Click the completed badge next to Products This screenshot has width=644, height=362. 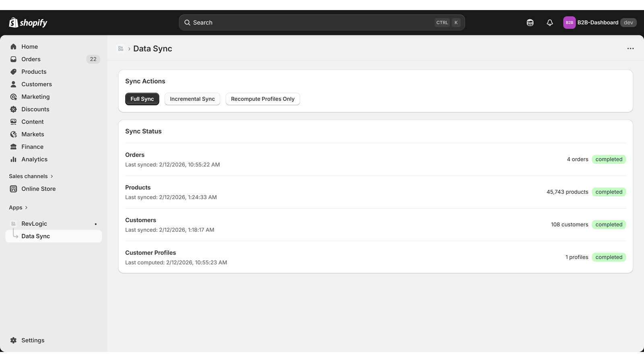pos(609,192)
